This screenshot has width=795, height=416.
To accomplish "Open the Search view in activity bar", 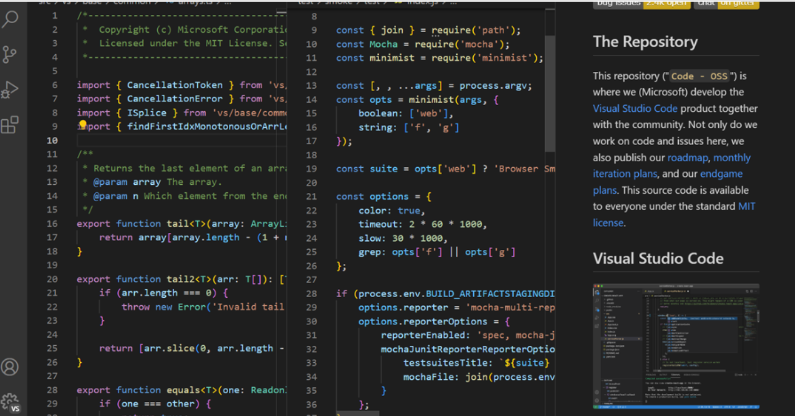I will point(11,19).
